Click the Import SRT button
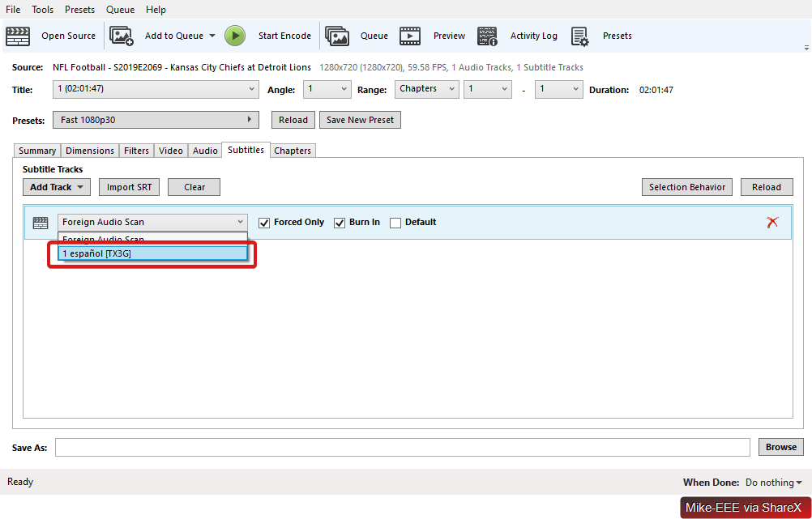812x519 pixels. [x=130, y=187]
